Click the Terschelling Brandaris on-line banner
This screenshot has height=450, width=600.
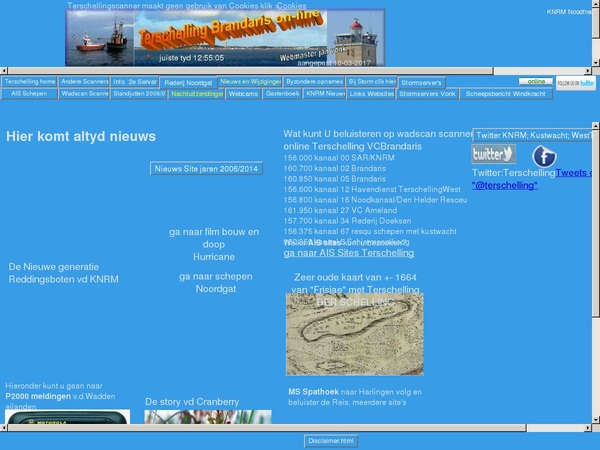(x=225, y=38)
